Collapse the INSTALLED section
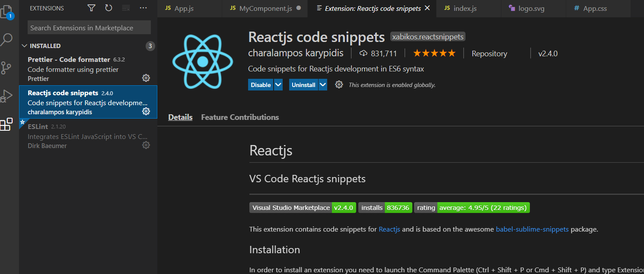The height and width of the screenshot is (274, 644). click(25, 45)
